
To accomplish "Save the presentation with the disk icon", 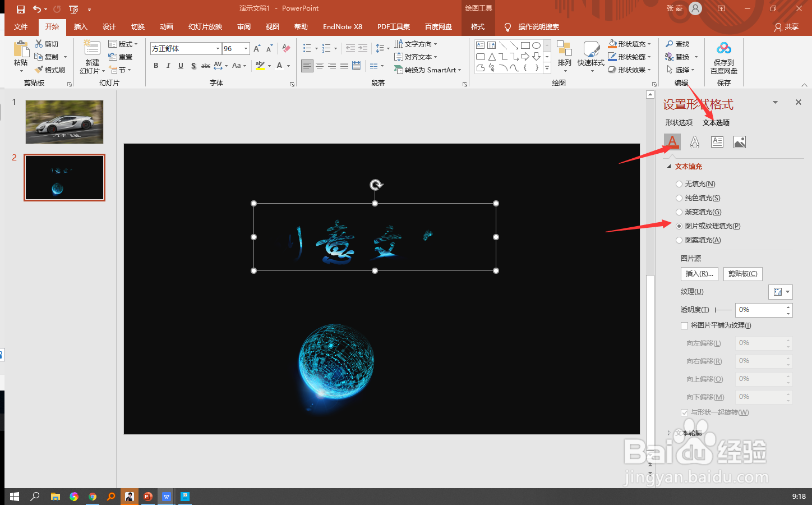I will (x=21, y=9).
